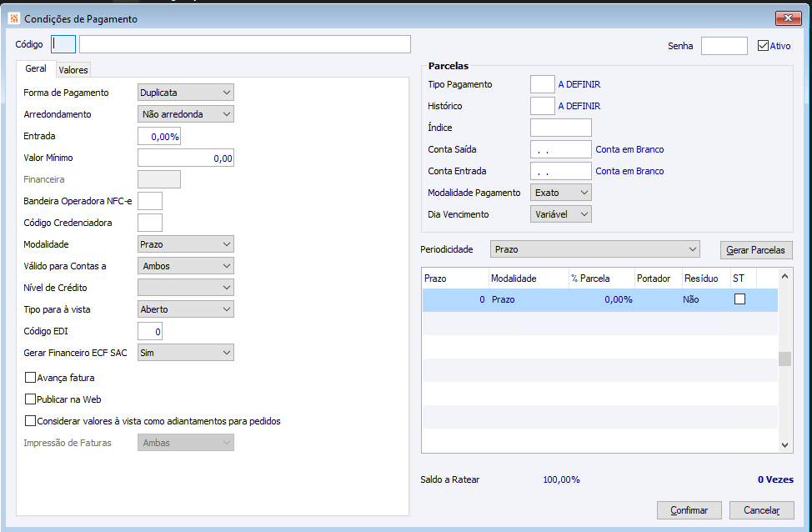Close the Condições de Pagamento window
This screenshot has width=812, height=532.
788,18
